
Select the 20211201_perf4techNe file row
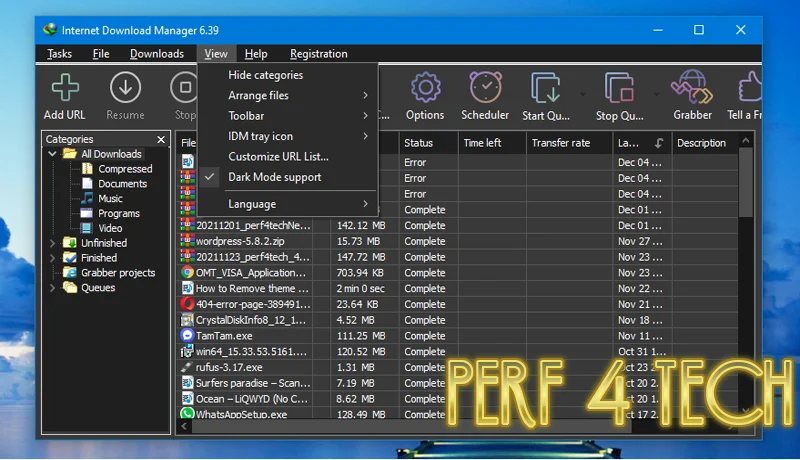(458, 225)
